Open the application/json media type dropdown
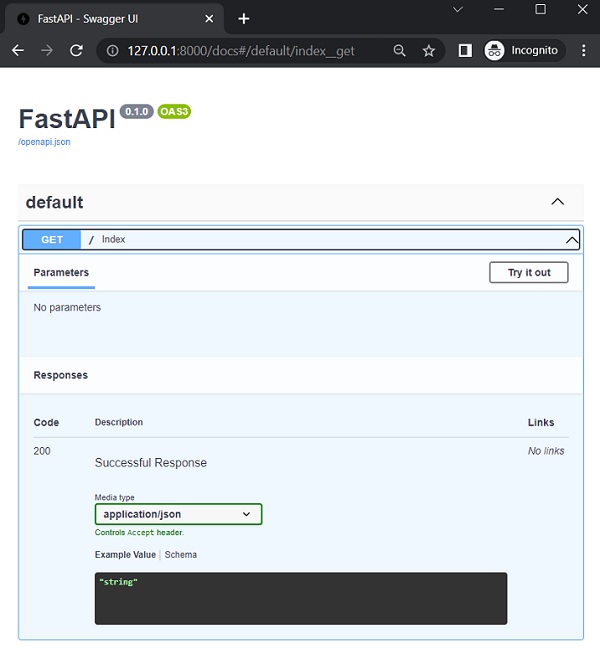Viewport: 600px width, 654px height. point(178,514)
